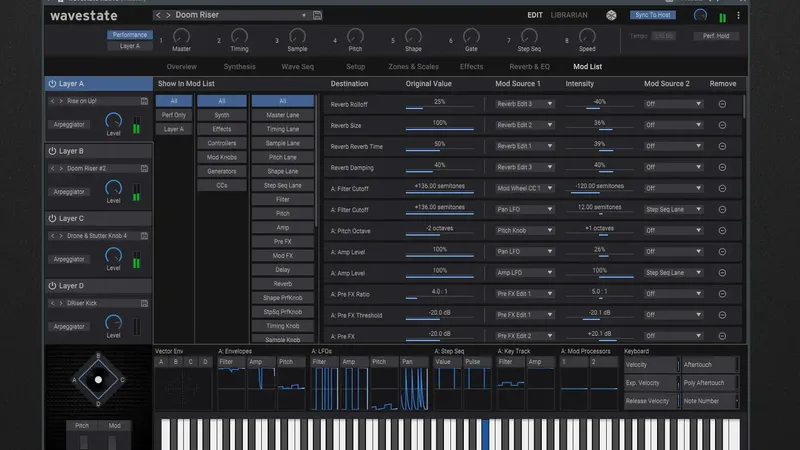Toggle Layer D power button
The image size is (800, 450).
click(x=52, y=286)
